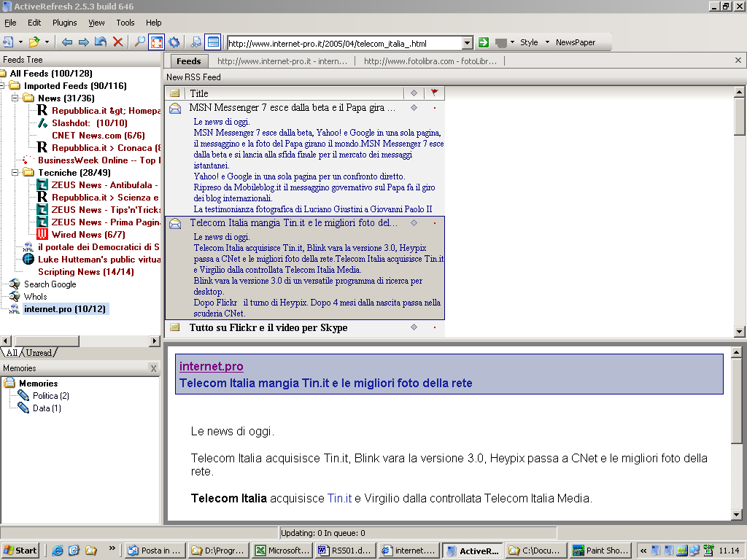Click the URL address field

coord(344,43)
